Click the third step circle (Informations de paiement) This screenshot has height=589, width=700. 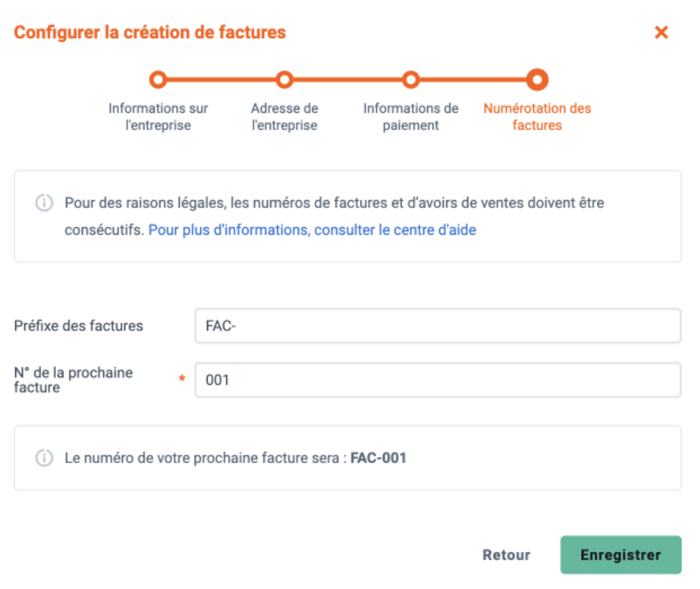(411, 80)
